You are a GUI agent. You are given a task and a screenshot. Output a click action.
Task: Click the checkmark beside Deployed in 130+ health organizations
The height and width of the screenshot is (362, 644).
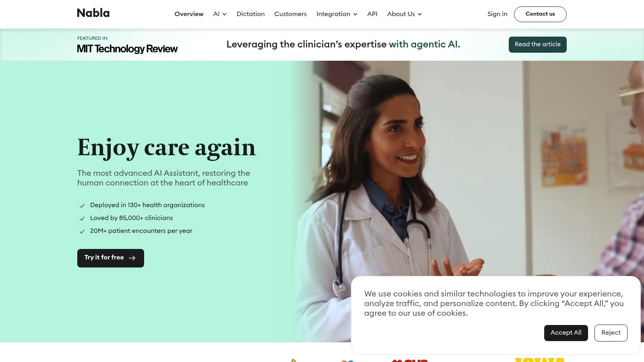82,206
